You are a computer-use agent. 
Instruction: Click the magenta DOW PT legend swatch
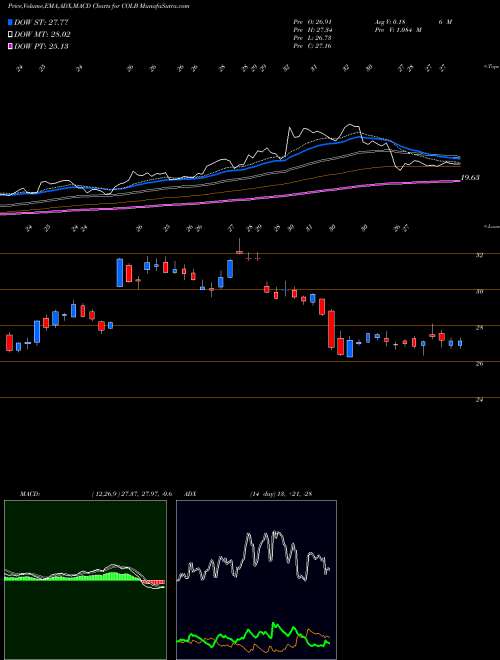pos(11,46)
